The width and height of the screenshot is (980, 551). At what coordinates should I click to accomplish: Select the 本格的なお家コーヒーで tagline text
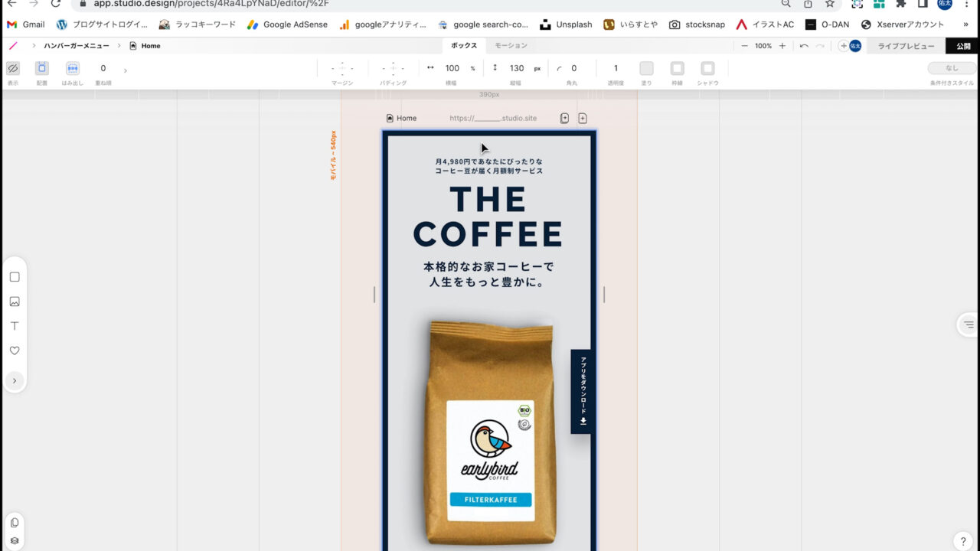pyautogui.click(x=488, y=274)
